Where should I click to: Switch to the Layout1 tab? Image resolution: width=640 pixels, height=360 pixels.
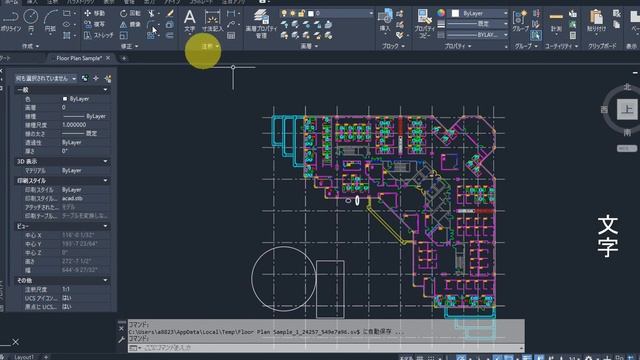(x=24, y=357)
